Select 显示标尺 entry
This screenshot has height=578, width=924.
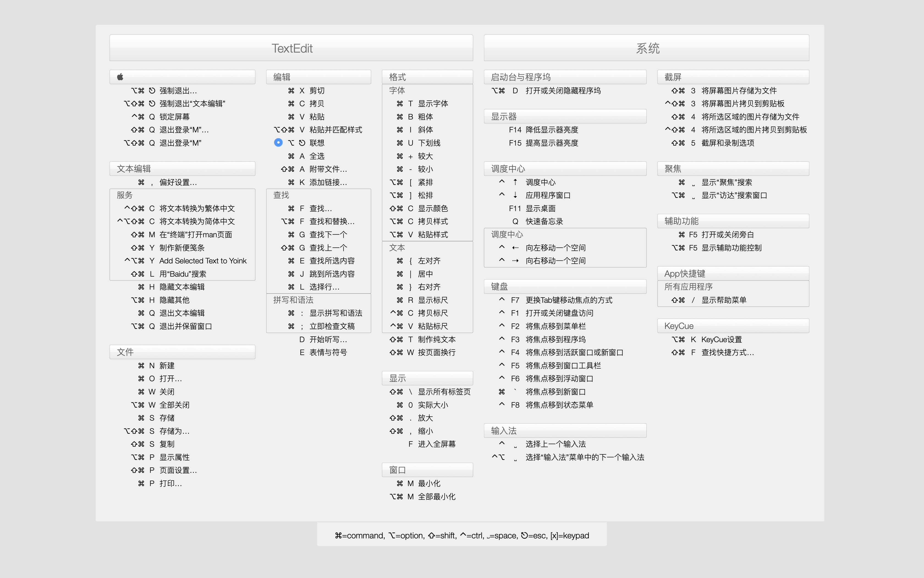click(x=422, y=300)
